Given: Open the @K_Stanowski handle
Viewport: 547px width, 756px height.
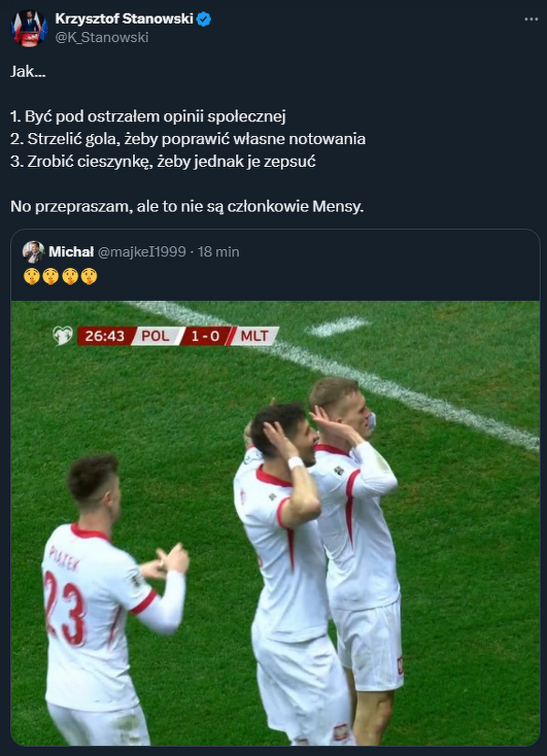Looking at the screenshot, I should [102, 37].
